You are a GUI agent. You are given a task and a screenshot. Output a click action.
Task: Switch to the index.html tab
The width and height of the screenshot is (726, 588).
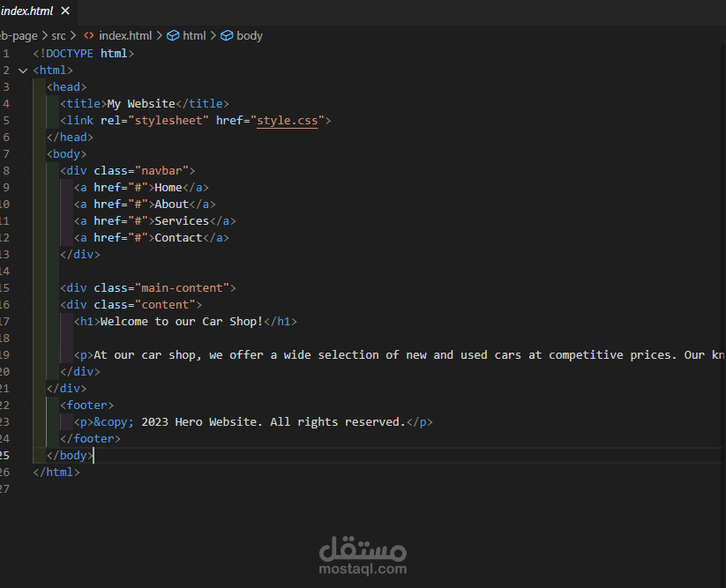coord(26,11)
